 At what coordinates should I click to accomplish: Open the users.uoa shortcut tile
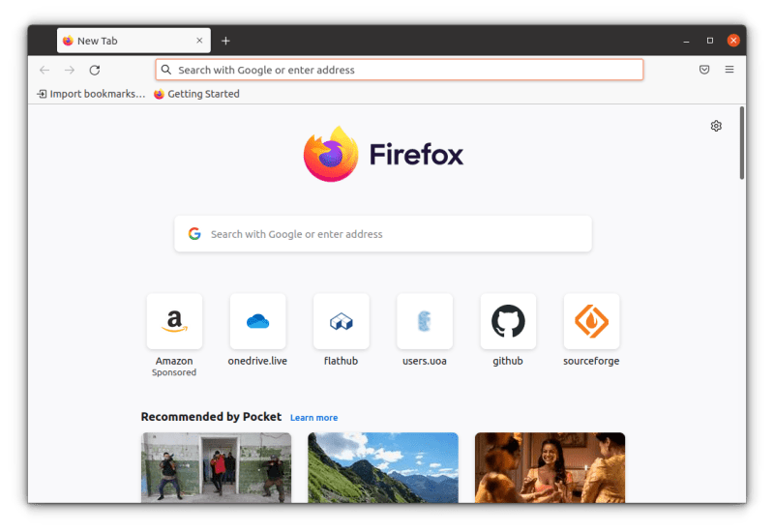[x=425, y=321]
